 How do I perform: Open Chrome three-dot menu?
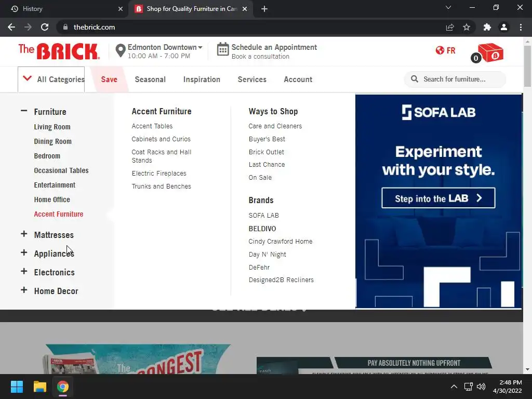(521, 27)
